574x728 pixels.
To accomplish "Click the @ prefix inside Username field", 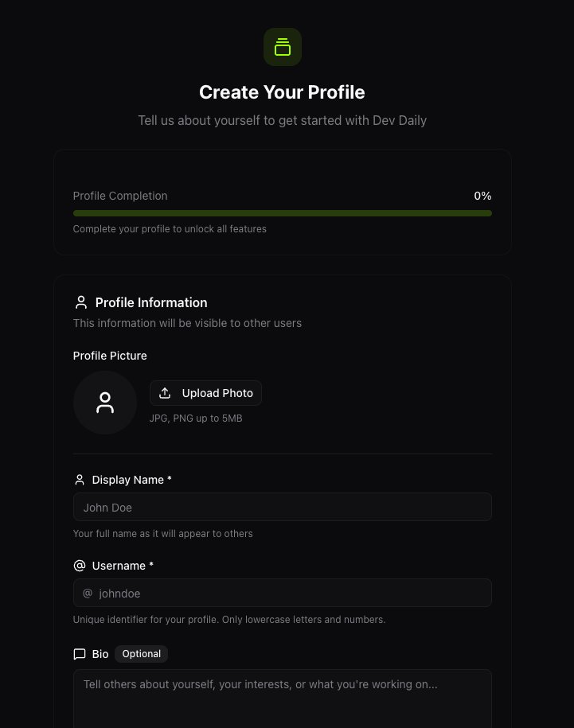I will 88,593.
